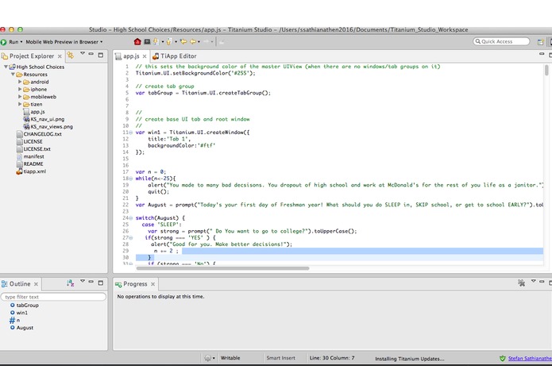
Task: Open the Back history dropdown arrow
Action: 199,41
